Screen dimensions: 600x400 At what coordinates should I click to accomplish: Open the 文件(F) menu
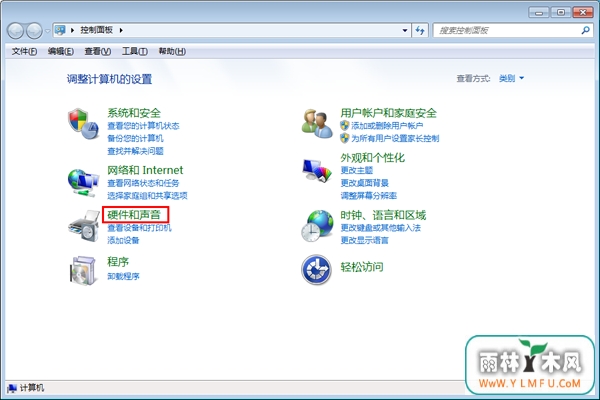click(24, 51)
